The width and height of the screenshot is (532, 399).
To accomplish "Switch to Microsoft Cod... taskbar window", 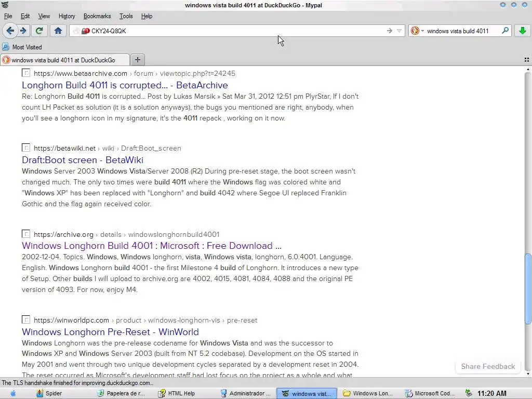I will (430, 393).
